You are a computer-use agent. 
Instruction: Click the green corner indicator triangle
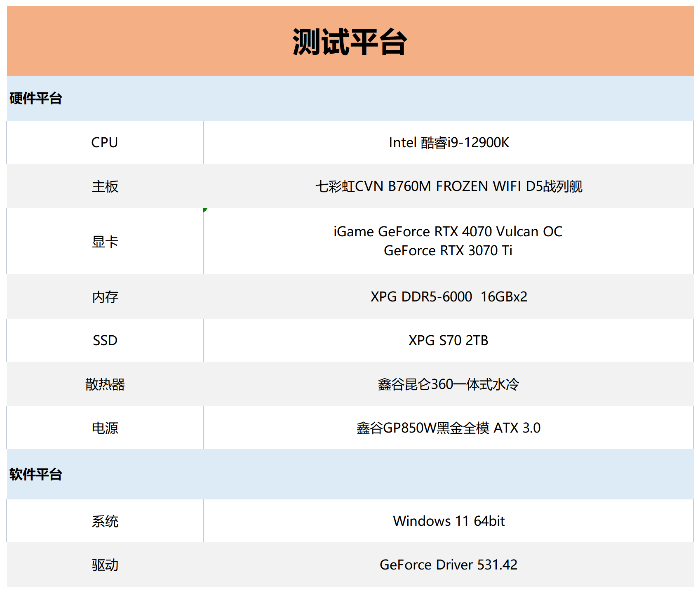click(205, 210)
